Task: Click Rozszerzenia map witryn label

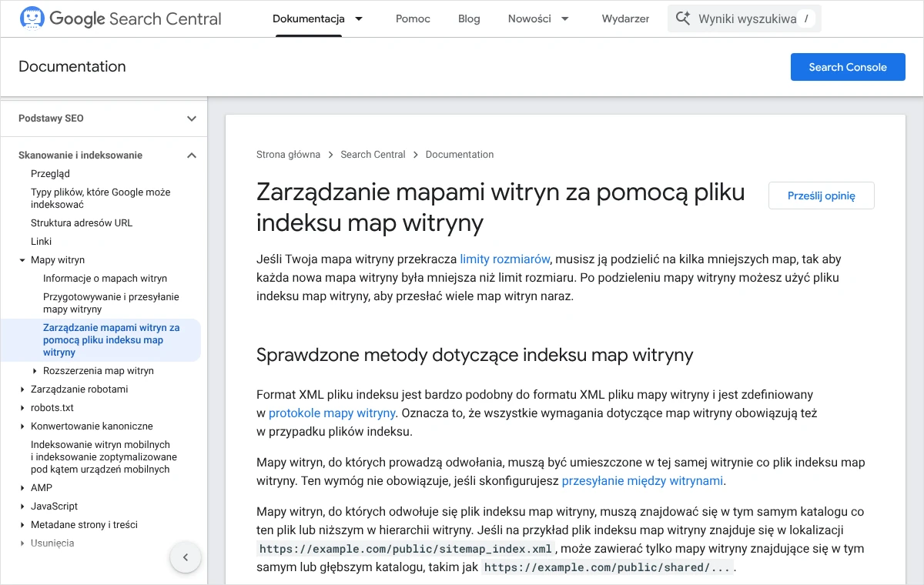Action: point(99,371)
